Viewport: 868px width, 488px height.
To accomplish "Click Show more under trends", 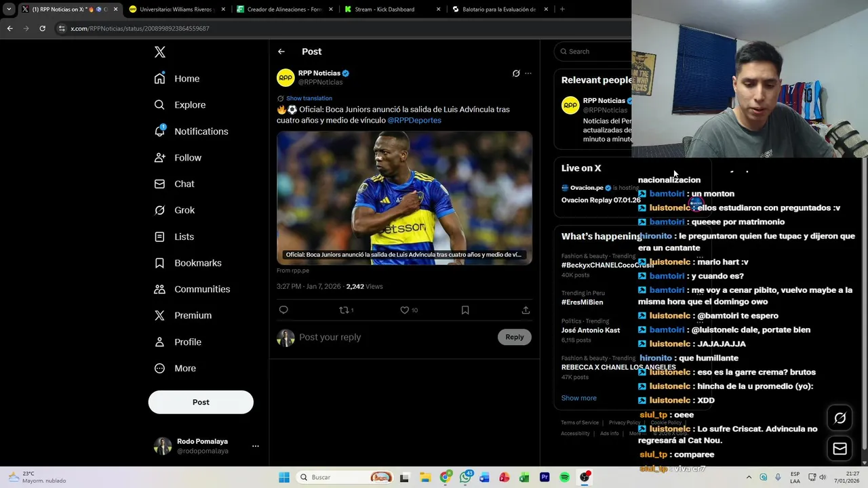I will [x=579, y=398].
